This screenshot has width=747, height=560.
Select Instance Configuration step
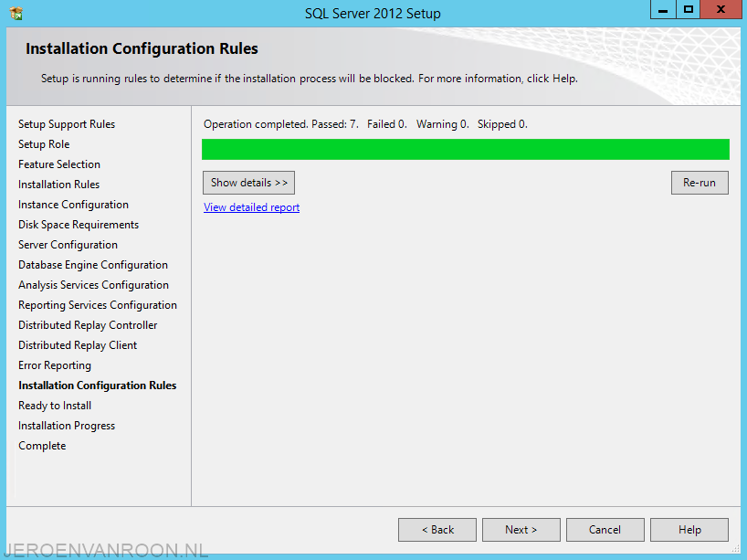pos(73,205)
